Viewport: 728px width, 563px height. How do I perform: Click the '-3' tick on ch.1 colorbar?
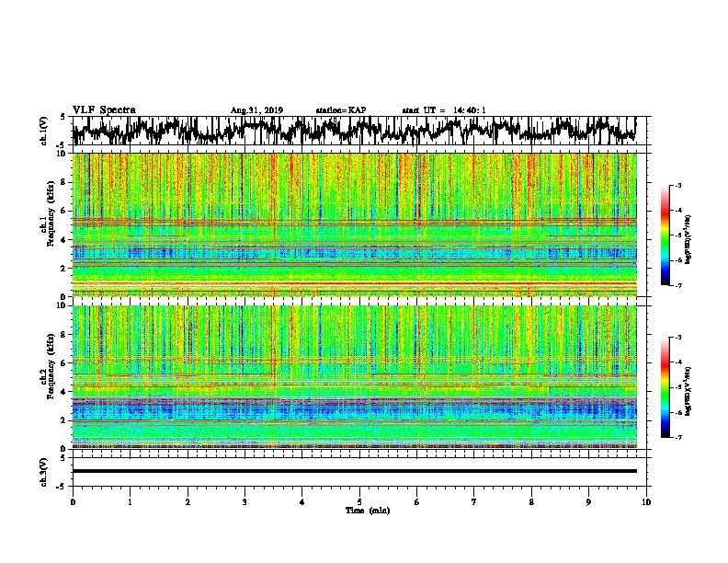[x=678, y=186]
